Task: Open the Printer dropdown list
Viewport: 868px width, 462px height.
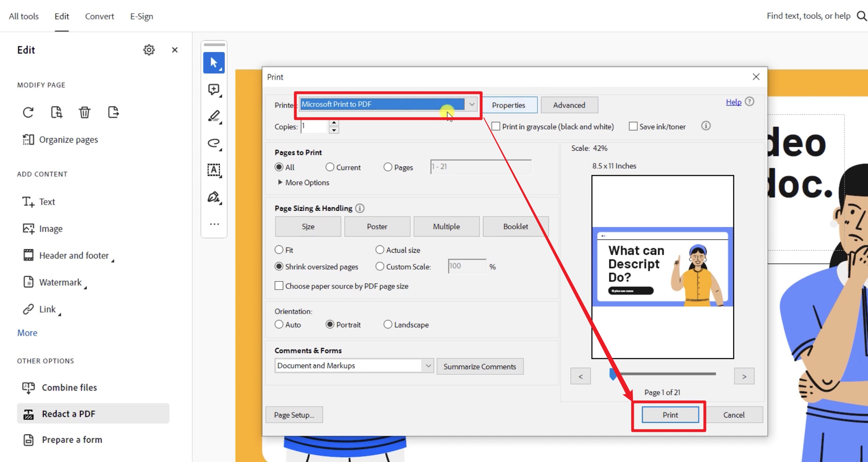Action: pos(472,104)
